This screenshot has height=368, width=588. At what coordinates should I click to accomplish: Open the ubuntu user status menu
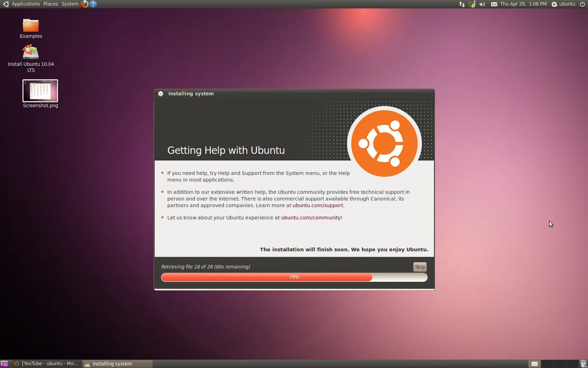click(563, 4)
